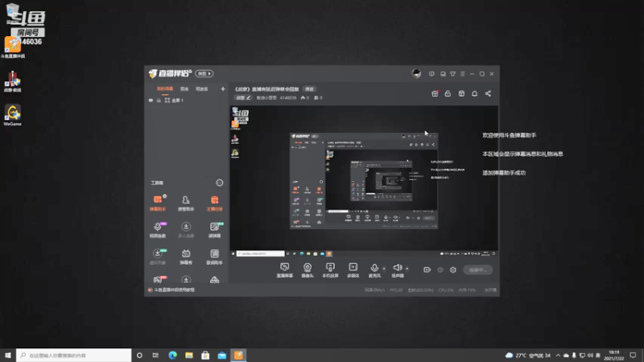The image size is (644, 362).
Task: Click the 修改 title edit button
Action: tap(309, 89)
